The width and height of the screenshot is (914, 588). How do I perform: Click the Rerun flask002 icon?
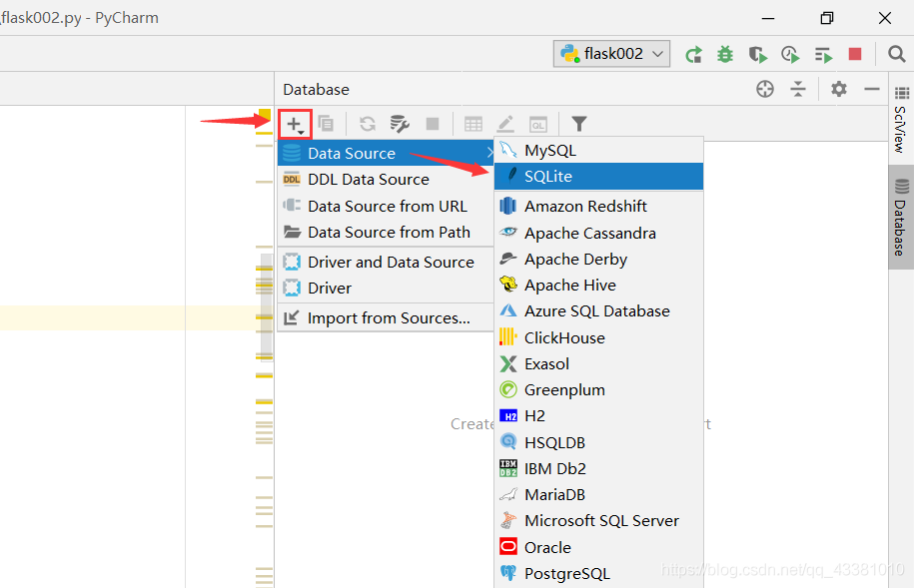tap(693, 55)
